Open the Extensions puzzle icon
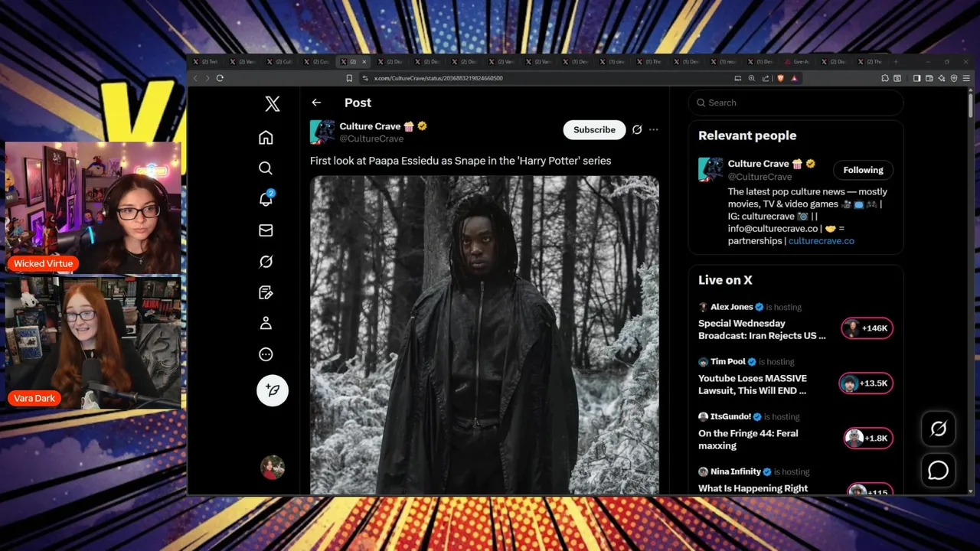This screenshot has height=551, width=980. (x=885, y=78)
